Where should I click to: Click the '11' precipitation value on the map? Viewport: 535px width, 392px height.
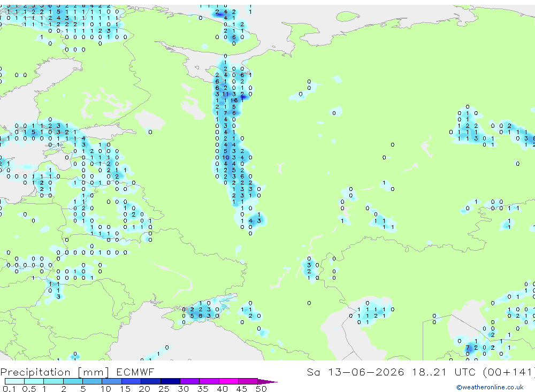tap(226, 94)
